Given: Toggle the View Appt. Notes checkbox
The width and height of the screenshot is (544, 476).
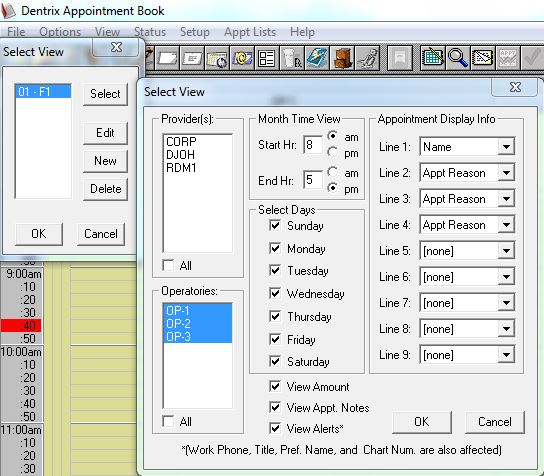Looking at the screenshot, I should (275, 407).
